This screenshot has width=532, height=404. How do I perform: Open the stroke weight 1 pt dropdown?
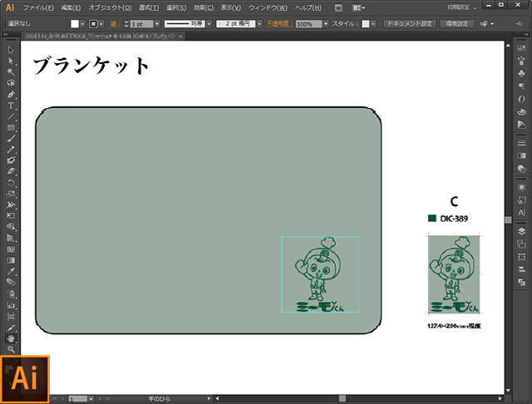tap(157, 24)
